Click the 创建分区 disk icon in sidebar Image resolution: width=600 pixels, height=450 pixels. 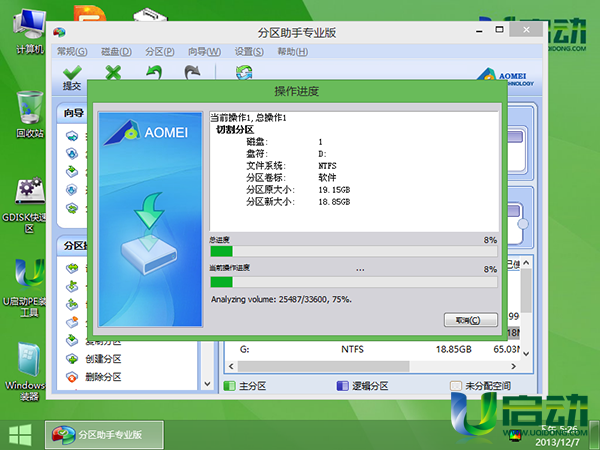(72, 359)
